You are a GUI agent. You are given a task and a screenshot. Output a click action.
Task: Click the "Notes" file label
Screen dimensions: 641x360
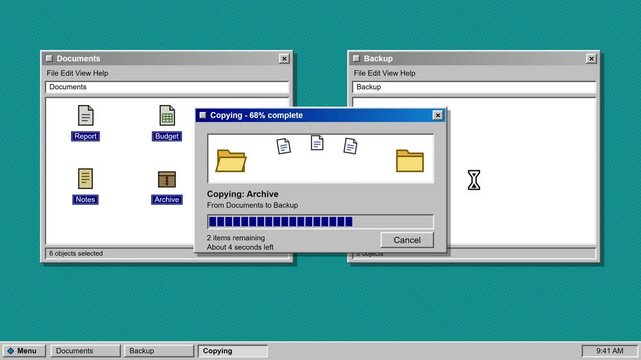(x=85, y=199)
